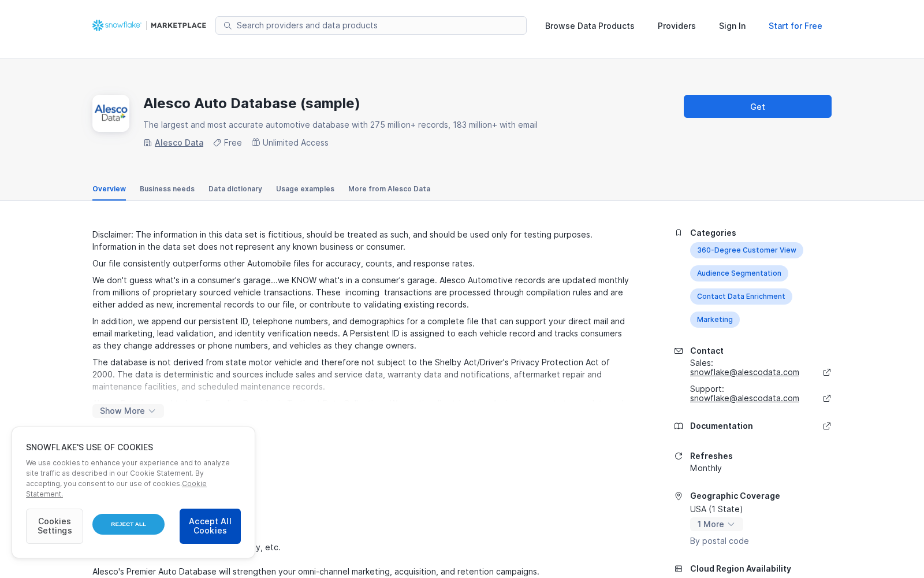This screenshot has height=578, width=924.
Task: Click the By postal code text
Action: pyautogui.click(x=719, y=541)
